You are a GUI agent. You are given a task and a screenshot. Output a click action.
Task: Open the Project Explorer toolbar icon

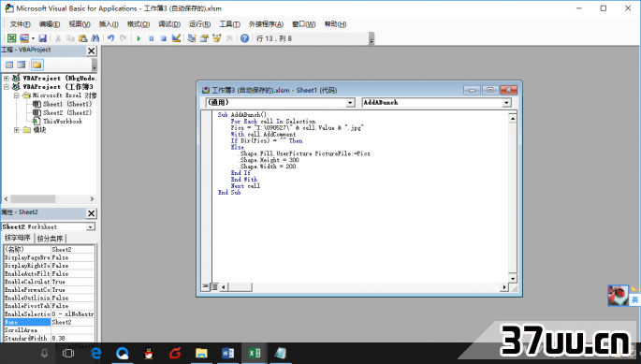coord(192,38)
